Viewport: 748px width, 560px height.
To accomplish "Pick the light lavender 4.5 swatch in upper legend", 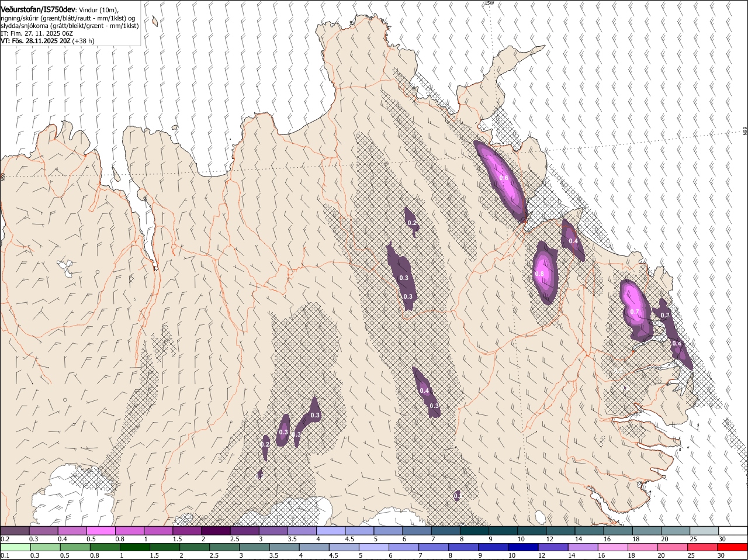I will point(359,531).
